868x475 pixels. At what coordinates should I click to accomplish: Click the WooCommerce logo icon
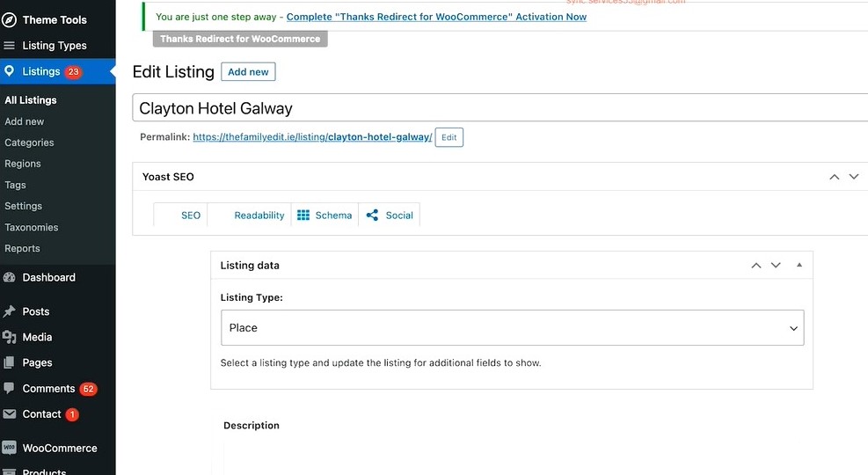[x=10, y=448]
